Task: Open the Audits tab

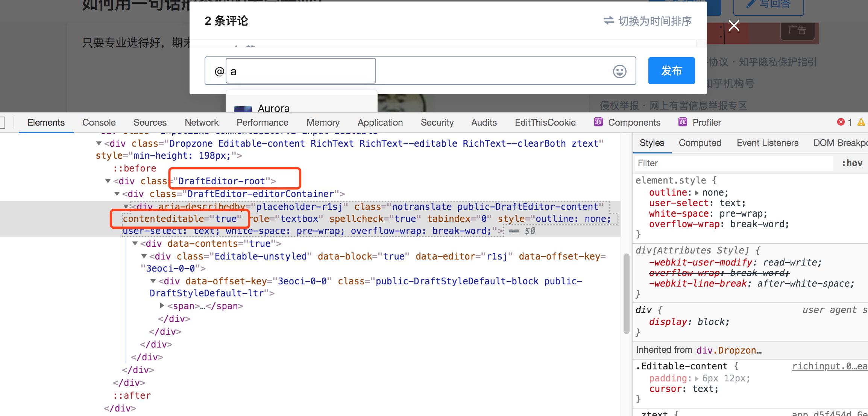Action: [484, 123]
